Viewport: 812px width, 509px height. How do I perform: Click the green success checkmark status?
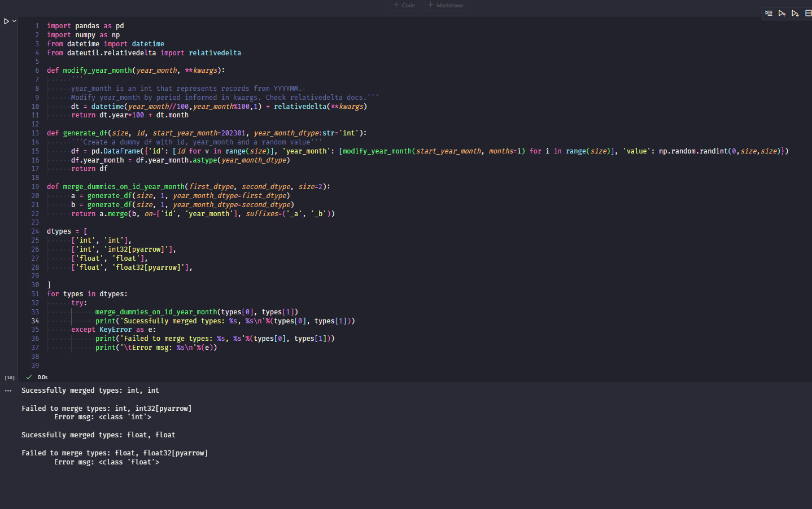tap(29, 377)
